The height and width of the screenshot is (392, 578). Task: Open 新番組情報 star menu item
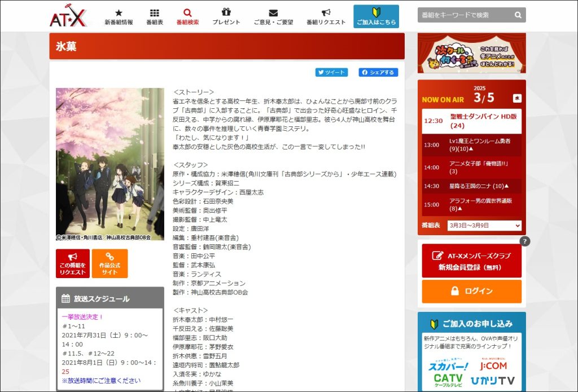click(x=119, y=17)
